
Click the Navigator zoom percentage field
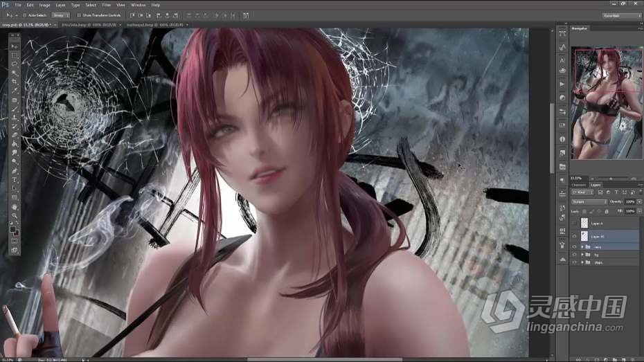click(577, 179)
